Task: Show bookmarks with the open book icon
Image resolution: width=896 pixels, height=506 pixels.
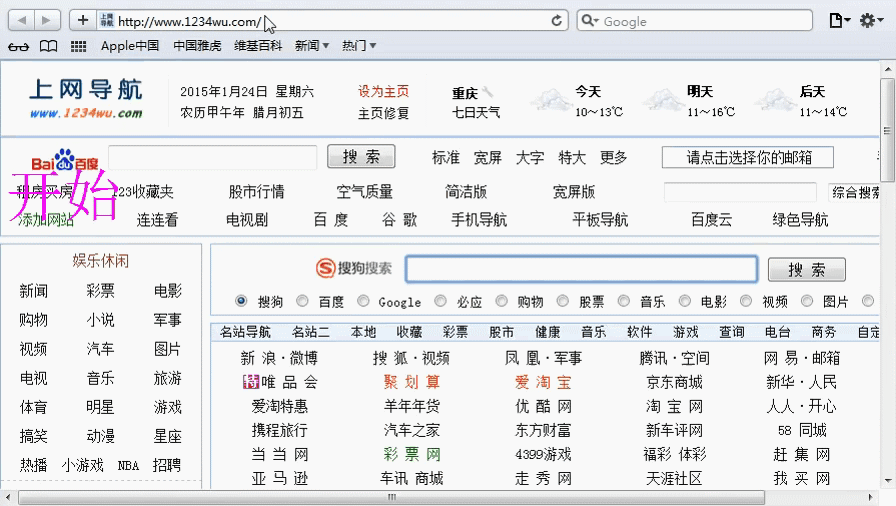Action: [49, 46]
